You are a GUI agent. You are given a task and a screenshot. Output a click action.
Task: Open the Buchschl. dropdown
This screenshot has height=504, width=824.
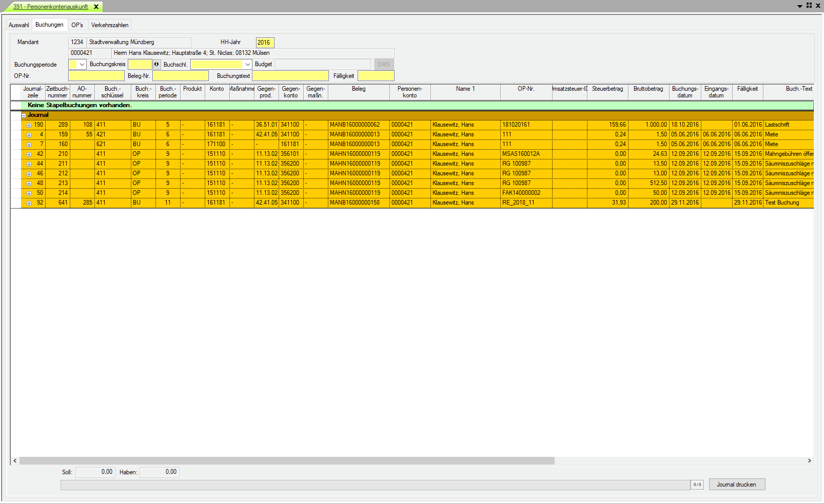(247, 65)
